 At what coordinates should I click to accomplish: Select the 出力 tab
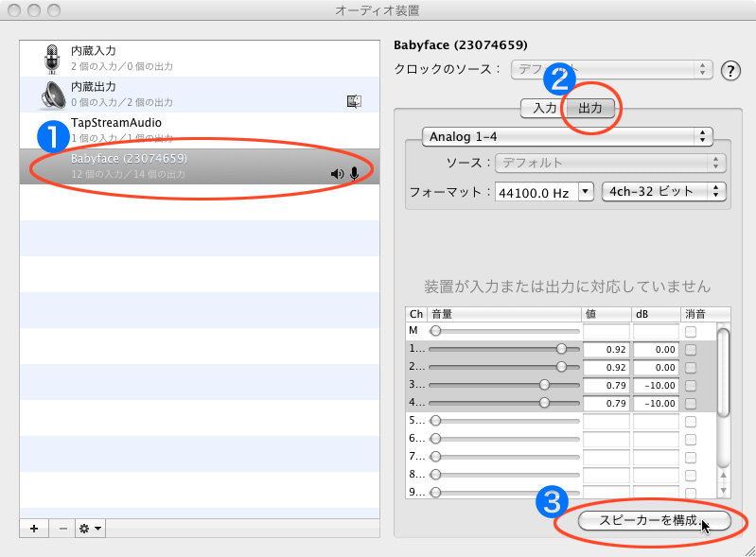pyautogui.click(x=590, y=109)
